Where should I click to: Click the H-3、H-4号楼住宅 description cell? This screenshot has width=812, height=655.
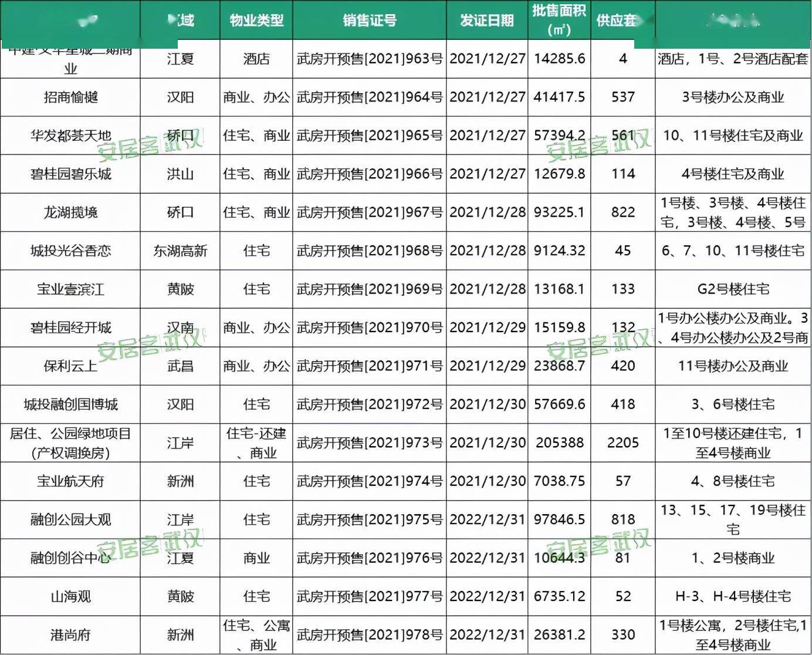pos(733,596)
